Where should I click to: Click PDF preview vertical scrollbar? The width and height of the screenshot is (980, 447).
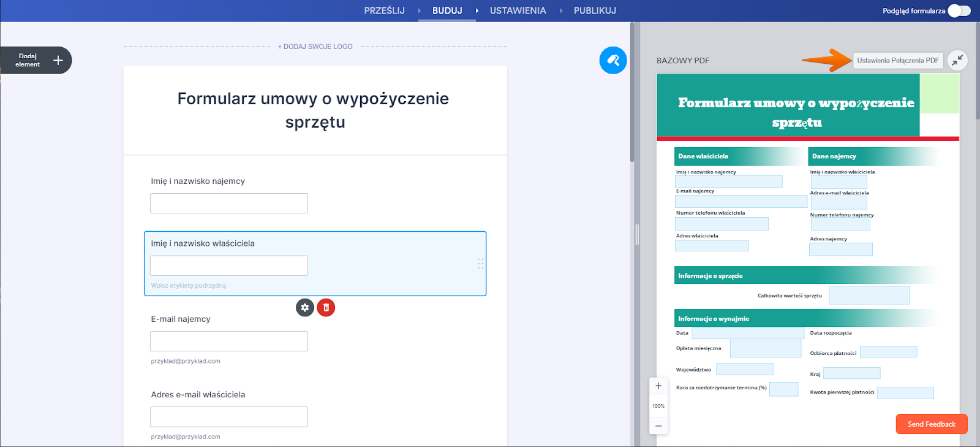pos(978,71)
